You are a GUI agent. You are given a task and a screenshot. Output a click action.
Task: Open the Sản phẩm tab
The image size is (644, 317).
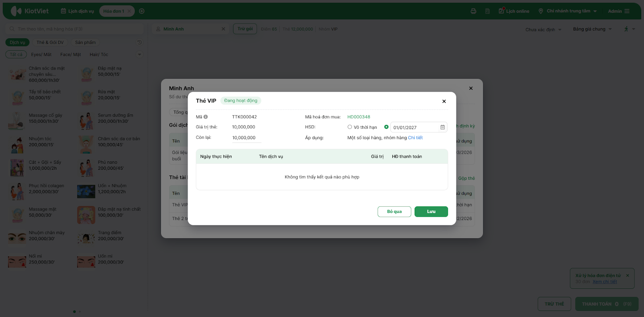click(x=85, y=42)
